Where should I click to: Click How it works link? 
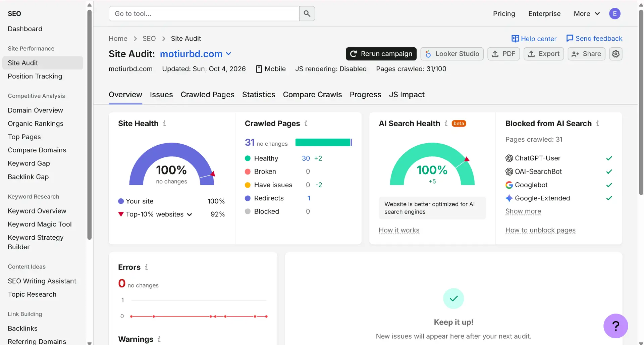click(399, 230)
